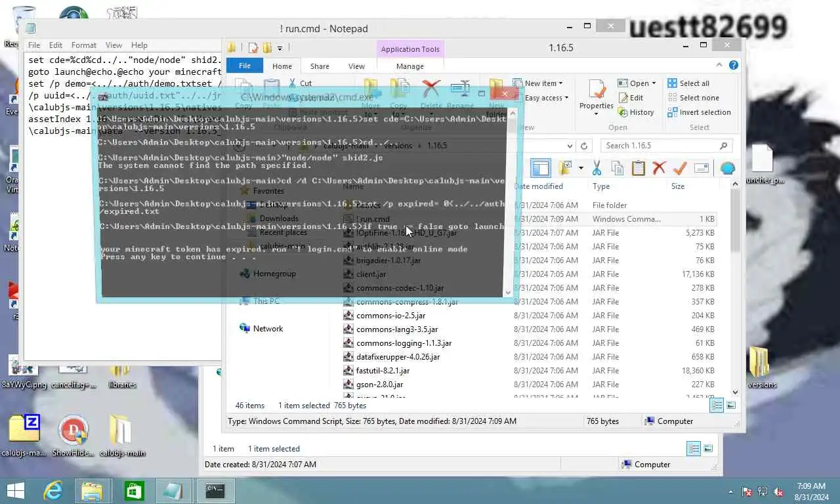Click the copy pages toolbar icon
840x504 pixels.
617,169
